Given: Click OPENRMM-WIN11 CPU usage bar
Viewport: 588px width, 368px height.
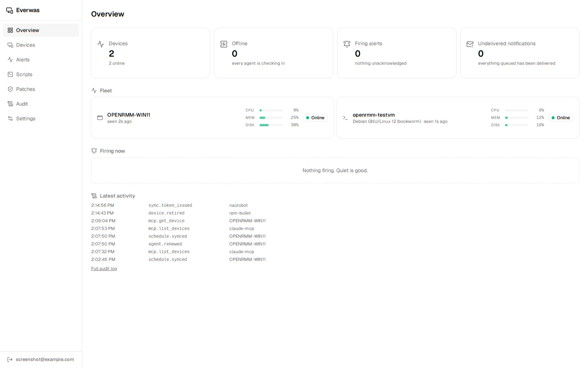Looking at the screenshot, I should tap(271, 110).
